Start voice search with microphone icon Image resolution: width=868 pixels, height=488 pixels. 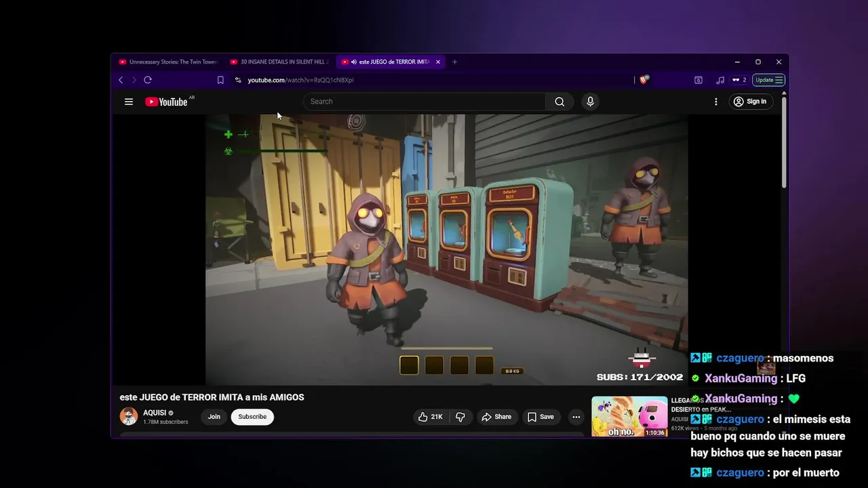tap(590, 102)
